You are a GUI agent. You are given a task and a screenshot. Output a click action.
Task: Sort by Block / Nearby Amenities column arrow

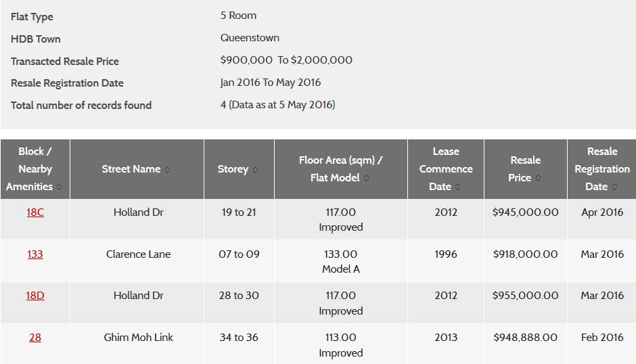59,187
